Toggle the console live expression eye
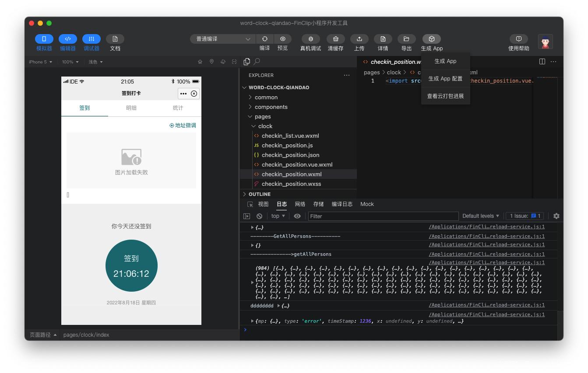Viewport: 588px width, 373px height. (x=297, y=216)
